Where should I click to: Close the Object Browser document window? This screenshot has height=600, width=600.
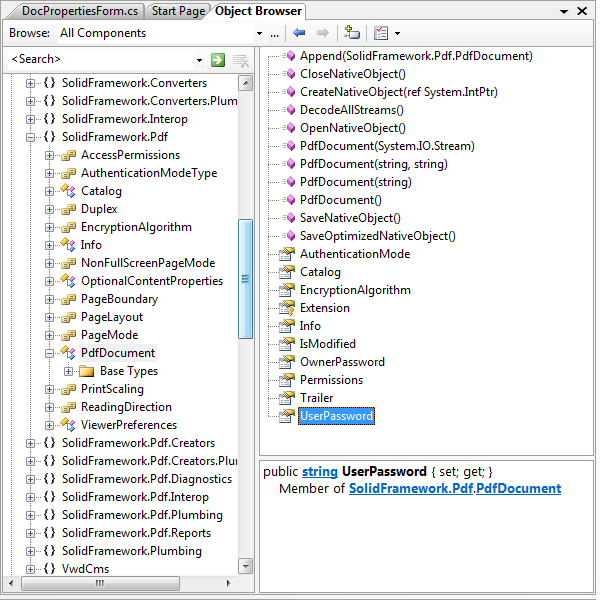(x=582, y=11)
